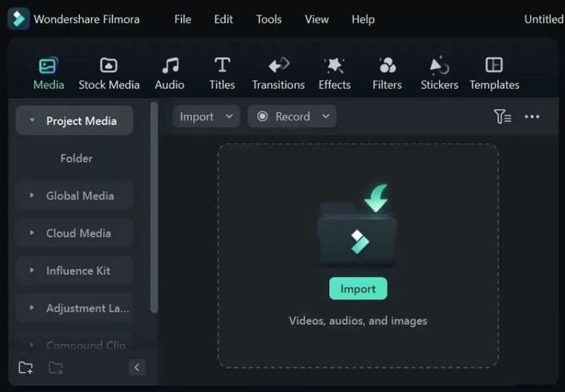Collapse the Project Media tree arrow

click(x=32, y=120)
